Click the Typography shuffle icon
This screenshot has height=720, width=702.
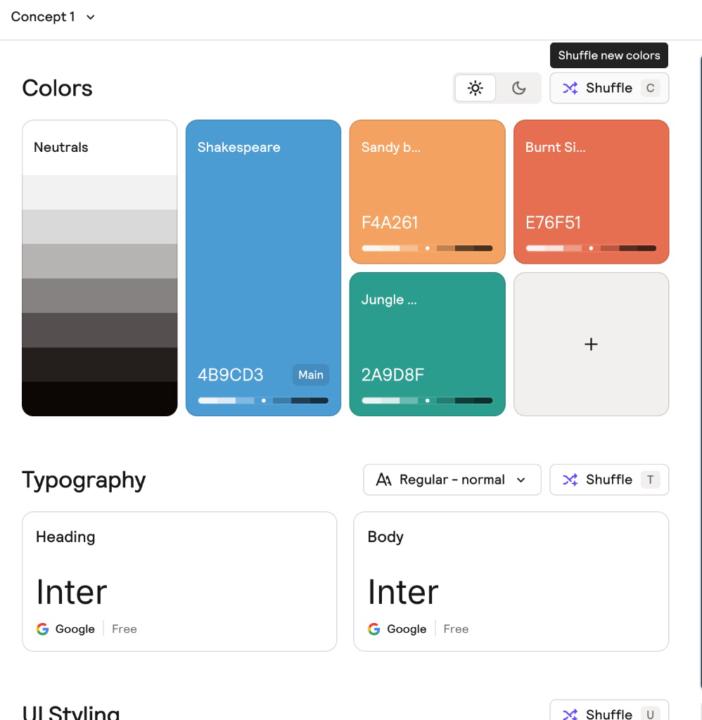coord(570,480)
